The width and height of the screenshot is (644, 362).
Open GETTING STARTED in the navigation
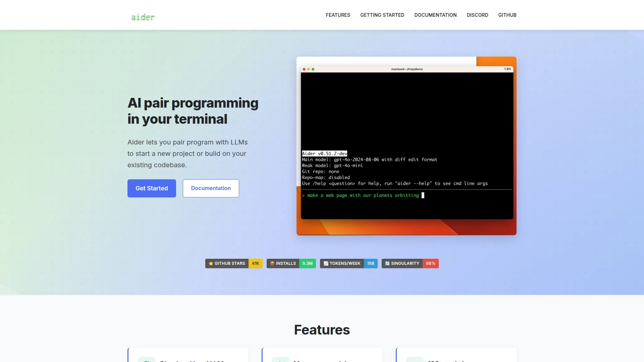click(x=382, y=15)
